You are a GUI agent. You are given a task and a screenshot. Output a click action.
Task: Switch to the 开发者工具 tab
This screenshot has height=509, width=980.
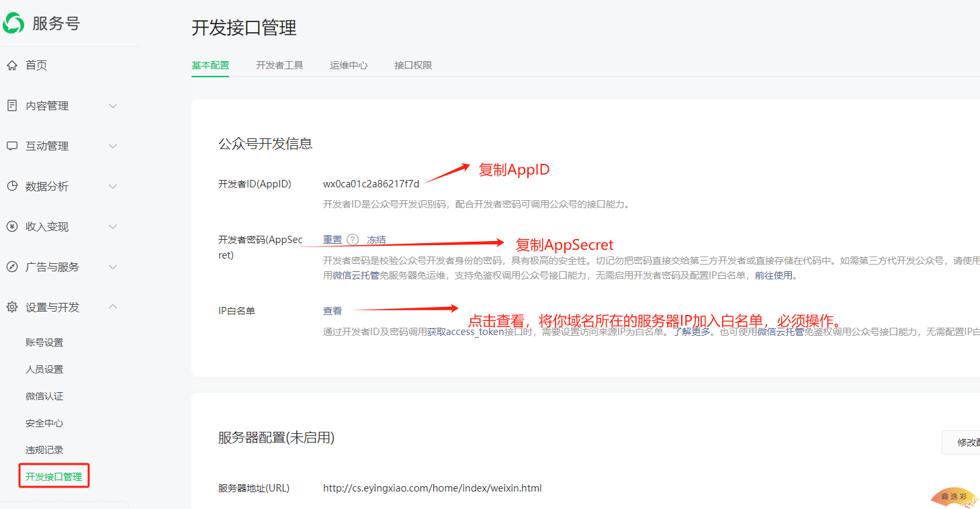click(279, 65)
